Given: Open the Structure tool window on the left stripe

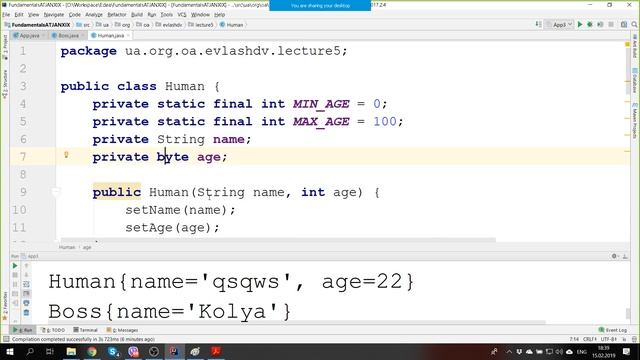Looking at the screenshot, I should tap(5, 84).
